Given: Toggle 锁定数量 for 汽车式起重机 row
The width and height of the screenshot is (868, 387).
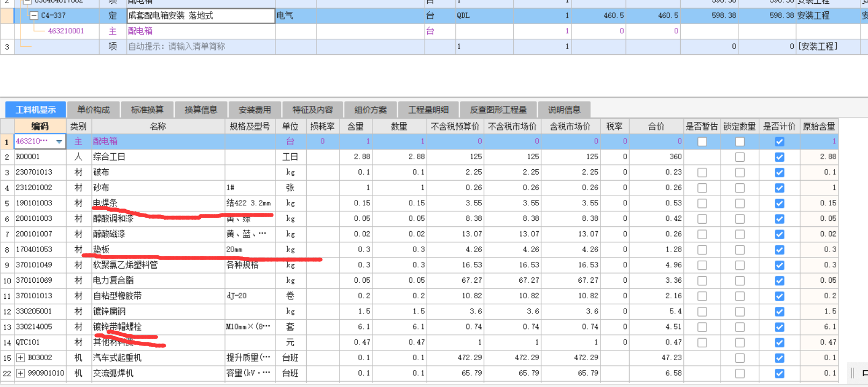Looking at the screenshot, I should tap(740, 358).
